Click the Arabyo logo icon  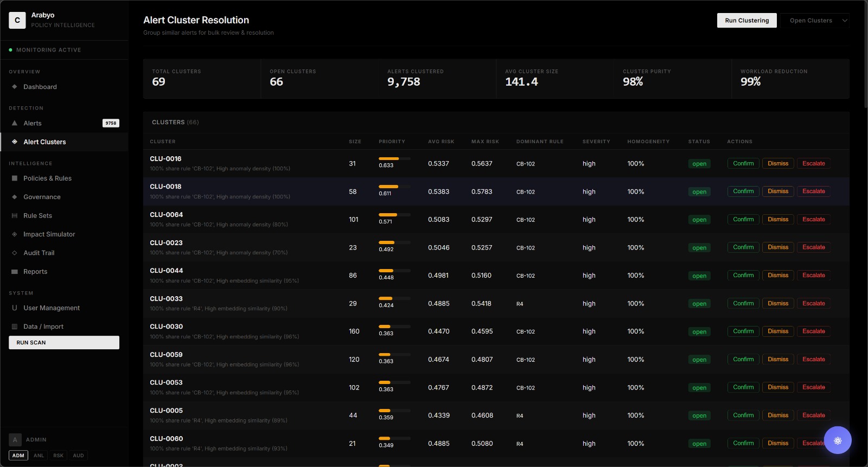click(17, 20)
